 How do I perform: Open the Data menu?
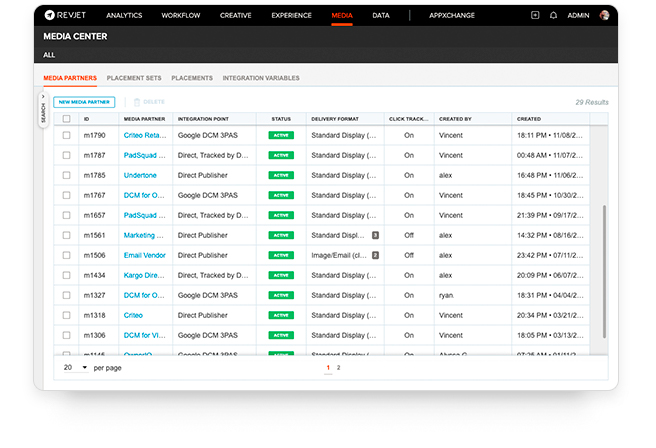coord(381,15)
